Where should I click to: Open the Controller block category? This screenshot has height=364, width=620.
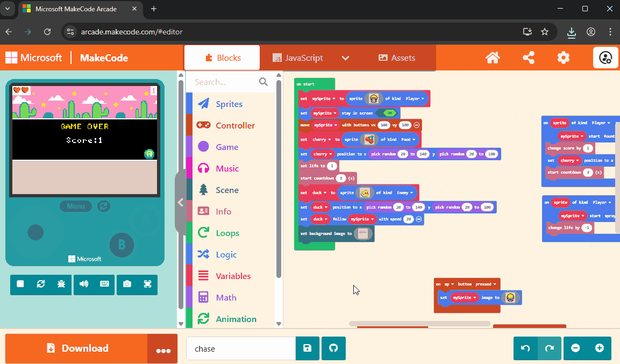(230, 125)
